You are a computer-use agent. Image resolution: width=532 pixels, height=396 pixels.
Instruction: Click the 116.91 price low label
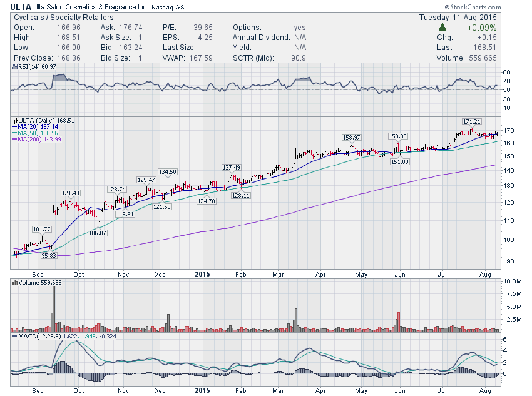click(x=125, y=214)
